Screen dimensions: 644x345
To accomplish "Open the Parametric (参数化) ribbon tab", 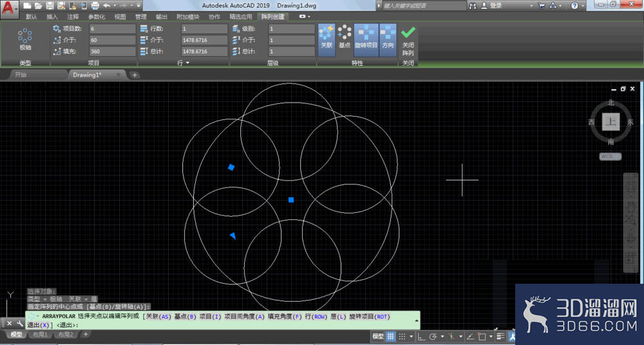I will coord(97,17).
